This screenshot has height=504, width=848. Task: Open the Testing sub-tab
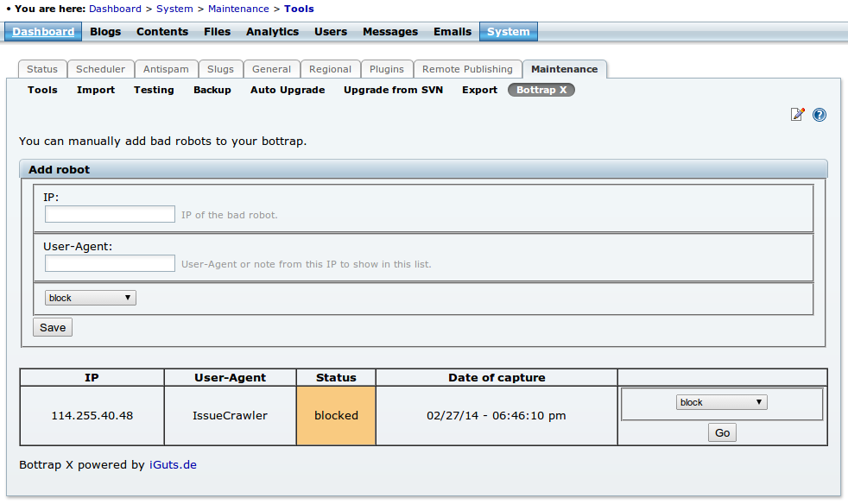154,91
